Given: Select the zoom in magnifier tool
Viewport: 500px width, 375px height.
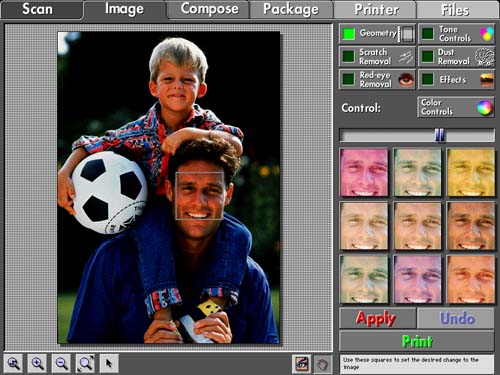Looking at the screenshot, I should point(37,363).
